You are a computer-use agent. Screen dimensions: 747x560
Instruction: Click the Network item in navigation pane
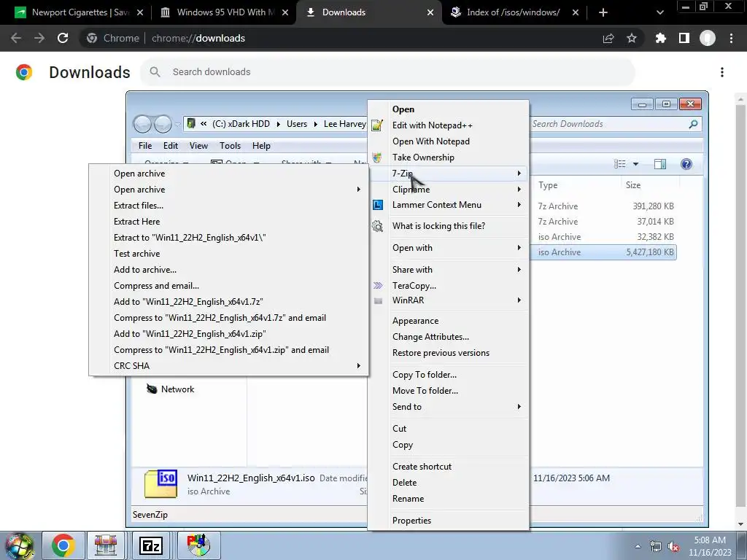170,389
